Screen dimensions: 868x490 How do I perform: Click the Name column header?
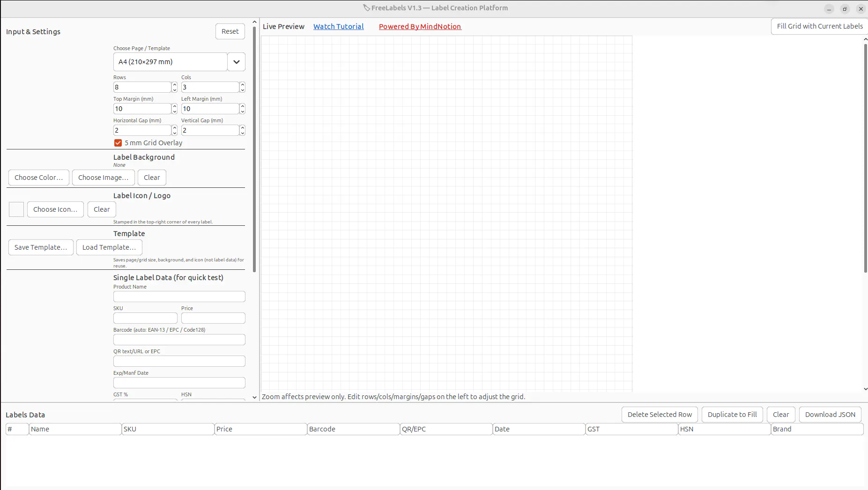pos(75,429)
